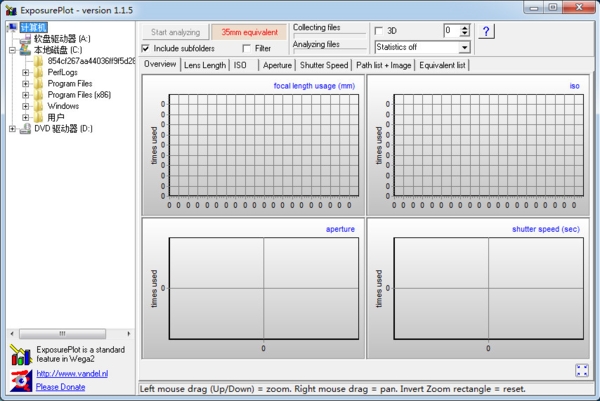600x401 pixels.
Task: Click the Program Files folder icon
Action: pyautogui.click(x=39, y=83)
